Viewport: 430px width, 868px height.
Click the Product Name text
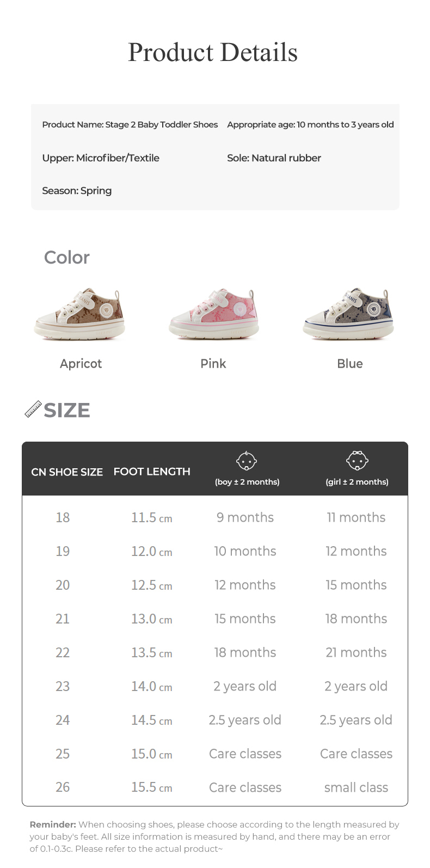pyautogui.click(x=130, y=125)
